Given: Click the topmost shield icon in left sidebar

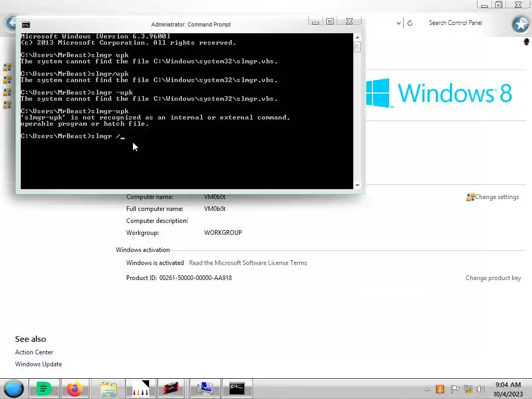Looking at the screenshot, I should (x=7, y=67).
